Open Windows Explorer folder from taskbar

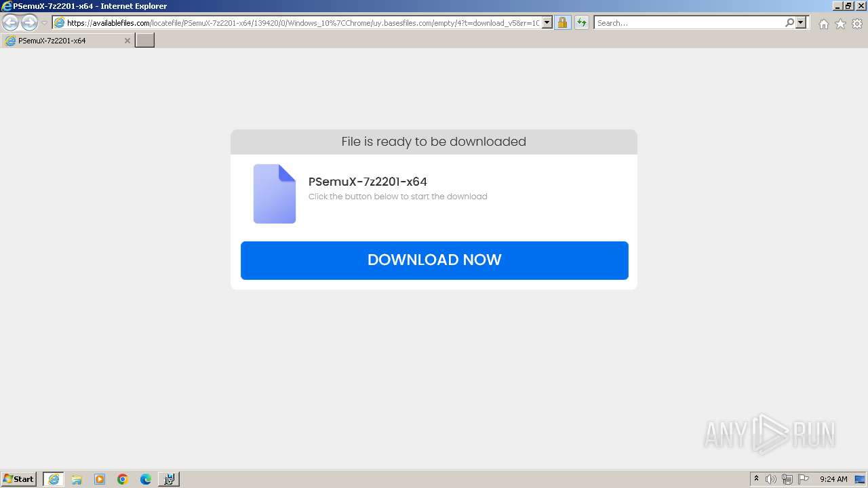(x=77, y=479)
